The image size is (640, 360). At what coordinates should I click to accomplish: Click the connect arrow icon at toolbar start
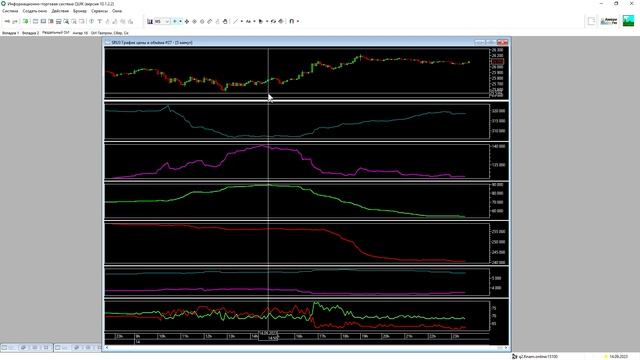coord(7,21)
